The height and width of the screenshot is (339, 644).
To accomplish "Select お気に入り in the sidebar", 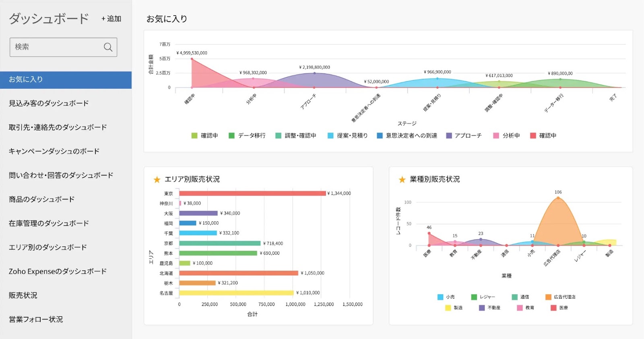I will (x=66, y=80).
